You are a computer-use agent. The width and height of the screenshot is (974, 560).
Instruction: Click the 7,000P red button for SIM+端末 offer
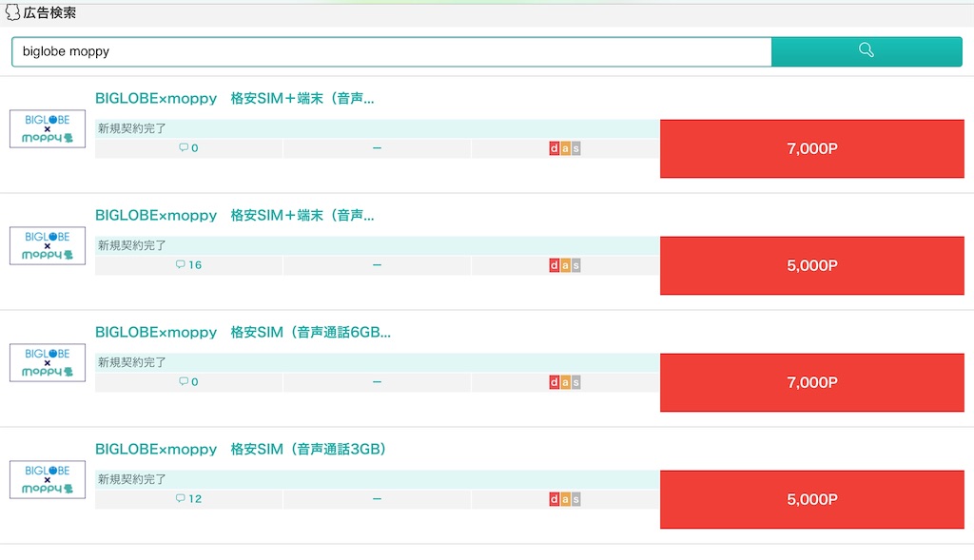click(x=812, y=149)
